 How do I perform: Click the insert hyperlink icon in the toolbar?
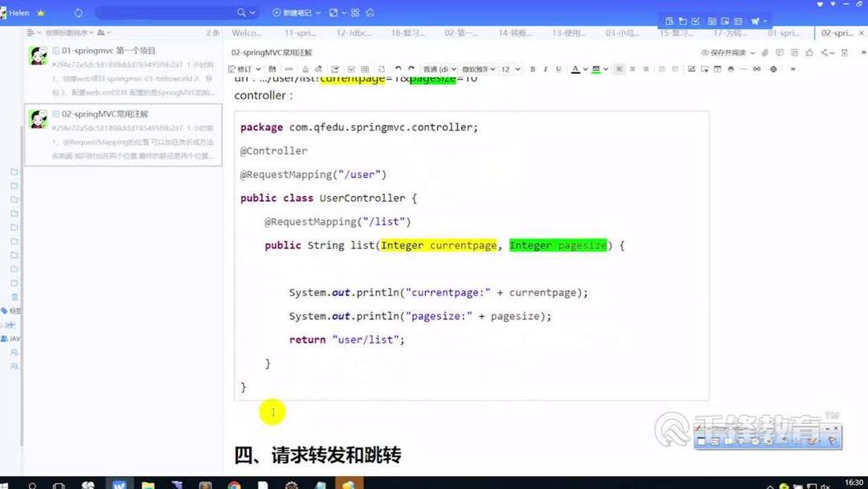[x=755, y=68]
